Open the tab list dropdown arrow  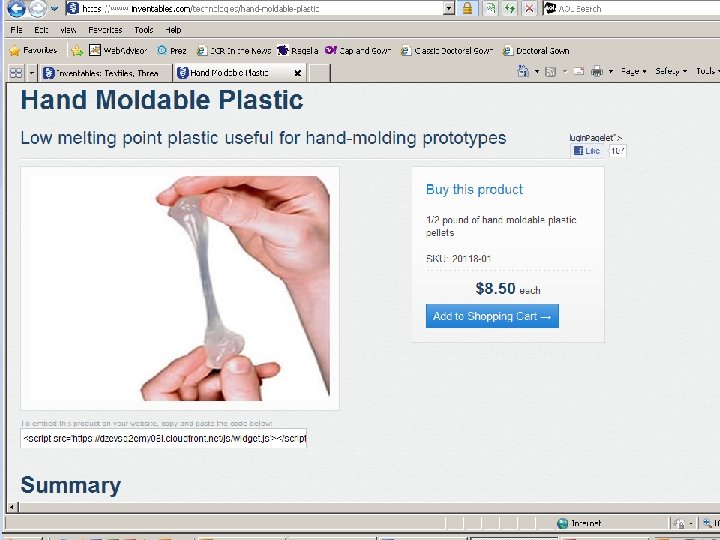click(x=32, y=73)
